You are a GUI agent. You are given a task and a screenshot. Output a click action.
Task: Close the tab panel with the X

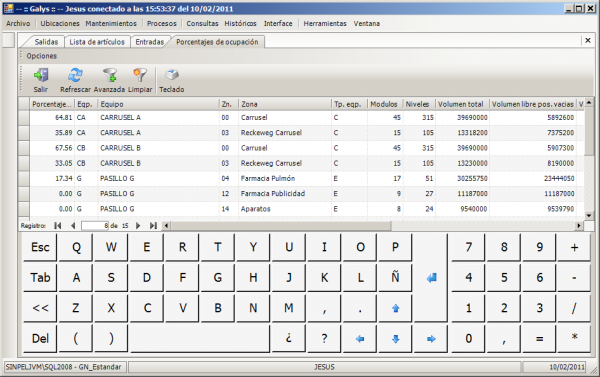[588, 40]
